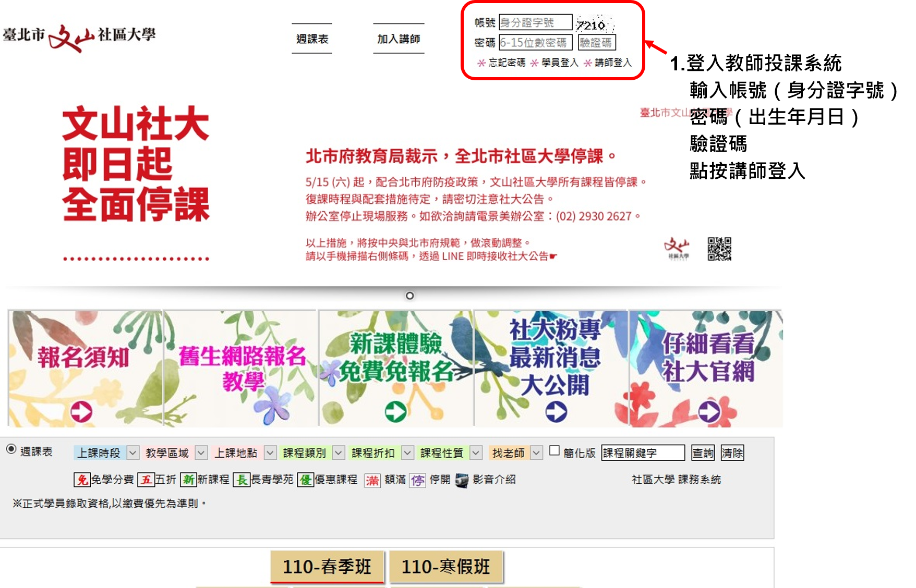Click the blue arrow on 社大粉專 card
Viewport: 916px width, 588px height.
point(556,412)
